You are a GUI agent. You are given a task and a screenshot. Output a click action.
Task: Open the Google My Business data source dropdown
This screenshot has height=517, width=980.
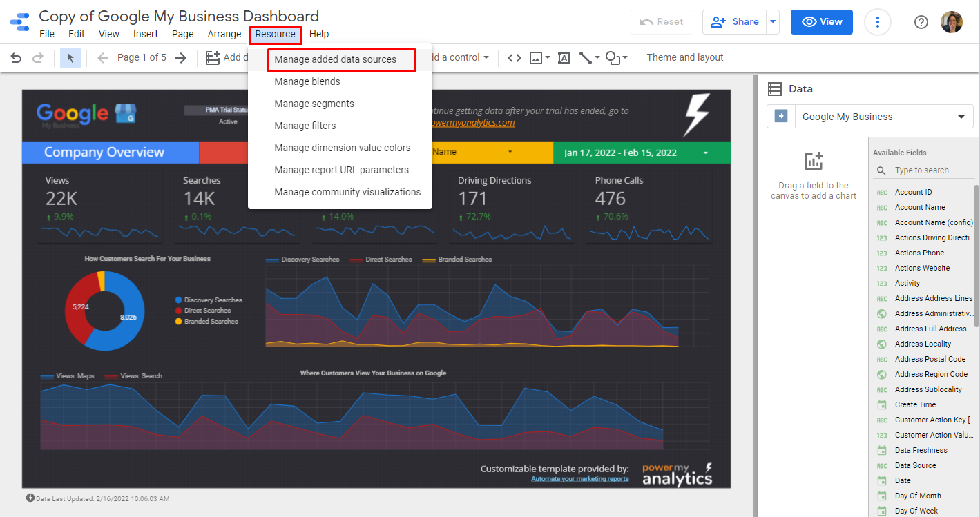(x=870, y=117)
